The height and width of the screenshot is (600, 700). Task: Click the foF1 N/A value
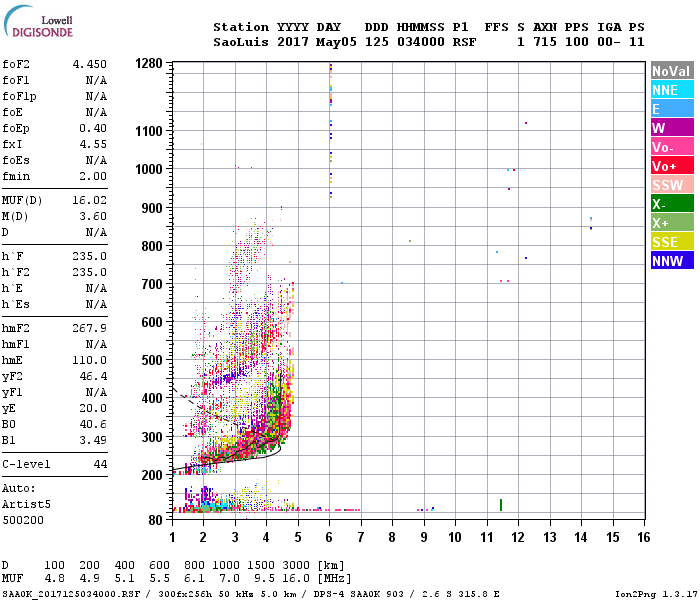pyautogui.click(x=96, y=80)
